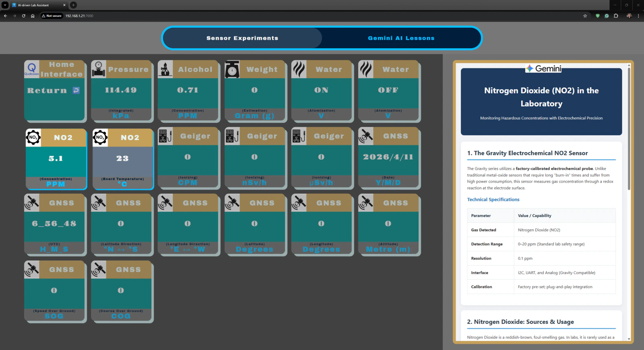Click Geiger icon on the nSv/h card
Image resolution: width=644 pixels, height=350 pixels.
click(232, 136)
